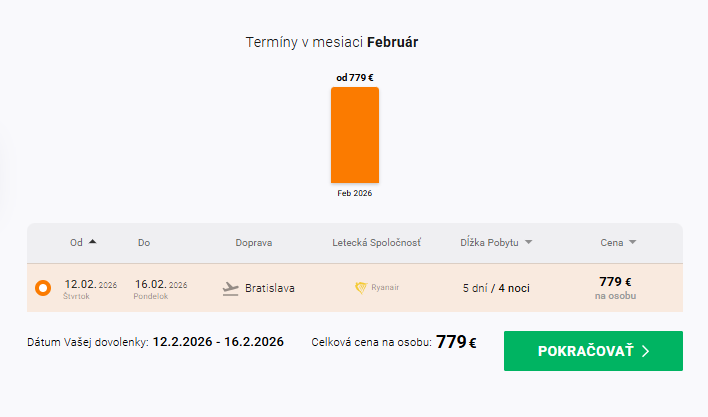The image size is (708, 417).
Task: Click the Feb 2026 label under the bar
Action: coord(355,193)
